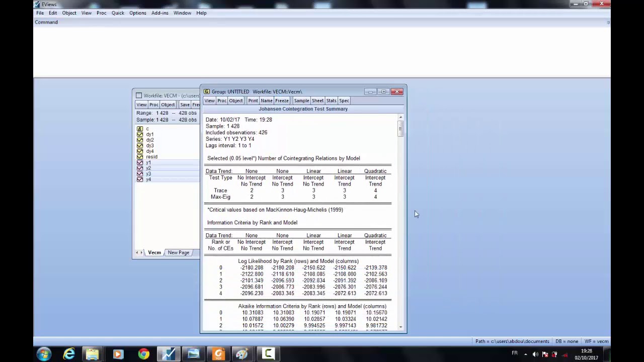Image resolution: width=644 pixels, height=362 pixels.
Task: Switch to Sheet view in Group window
Action: 317,101
